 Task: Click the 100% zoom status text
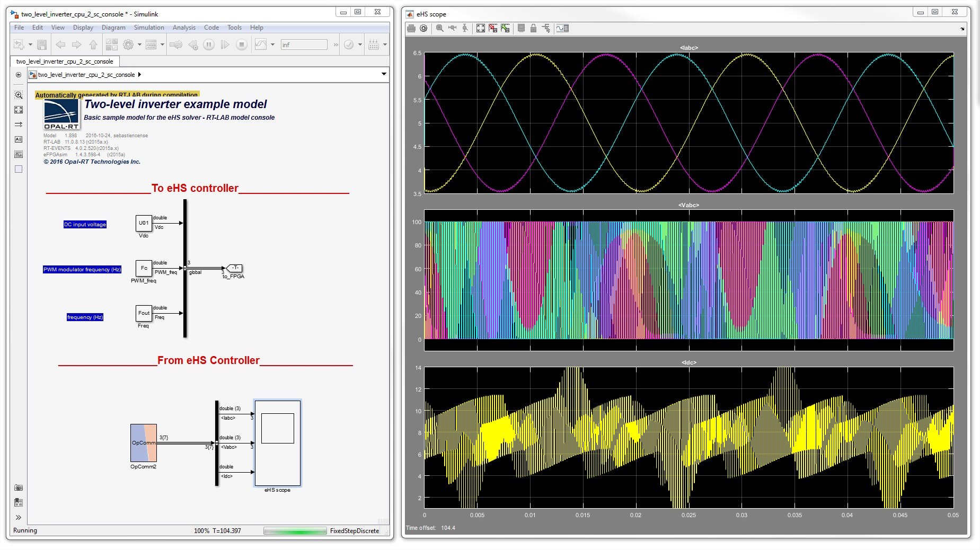click(x=201, y=530)
